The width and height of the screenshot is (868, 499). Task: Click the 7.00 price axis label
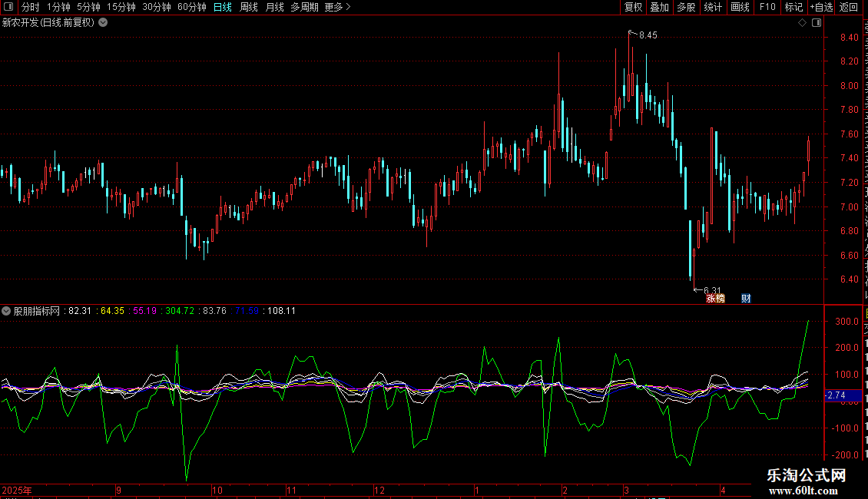(x=849, y=207)
